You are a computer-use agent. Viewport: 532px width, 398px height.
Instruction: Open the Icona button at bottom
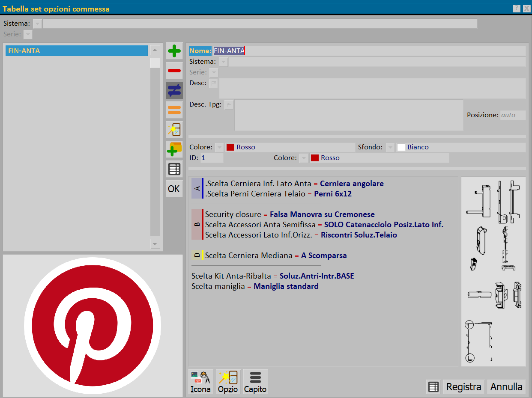[x=201, y=382]
